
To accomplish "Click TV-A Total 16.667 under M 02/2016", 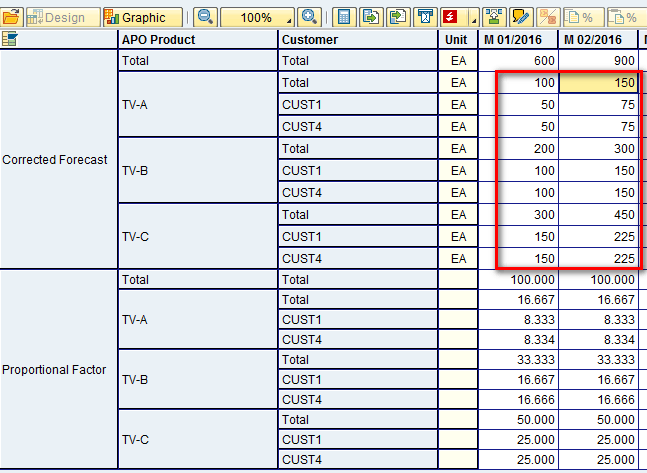I will [598, 300].
